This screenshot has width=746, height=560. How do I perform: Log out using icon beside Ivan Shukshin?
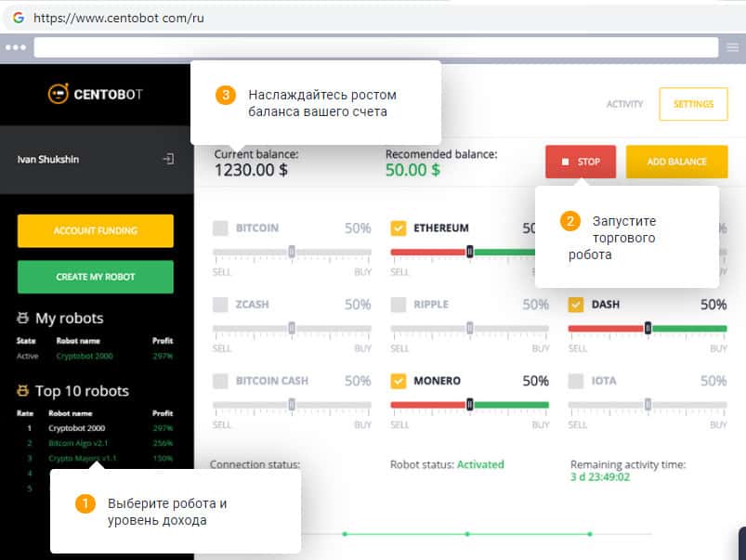[168, 159]
